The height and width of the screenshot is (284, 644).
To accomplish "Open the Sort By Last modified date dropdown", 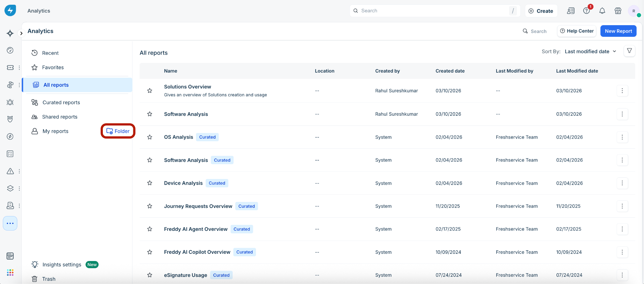I will pos(590,51).
